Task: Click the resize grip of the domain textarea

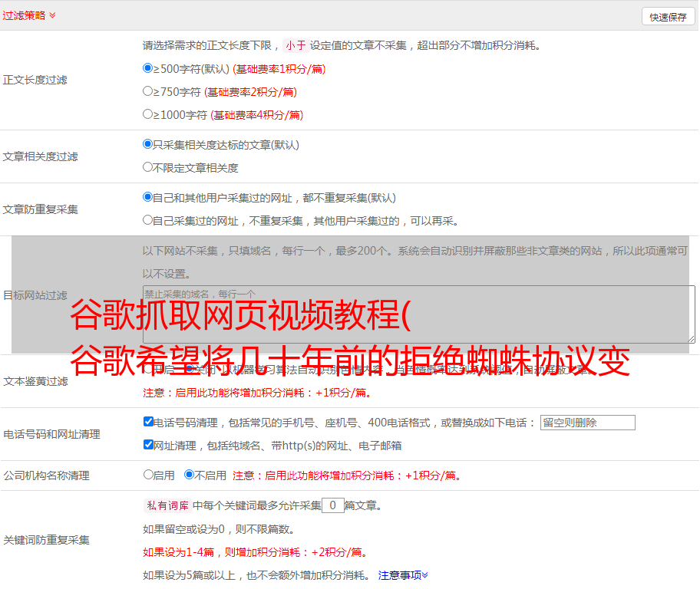Action: pos(691,339)
